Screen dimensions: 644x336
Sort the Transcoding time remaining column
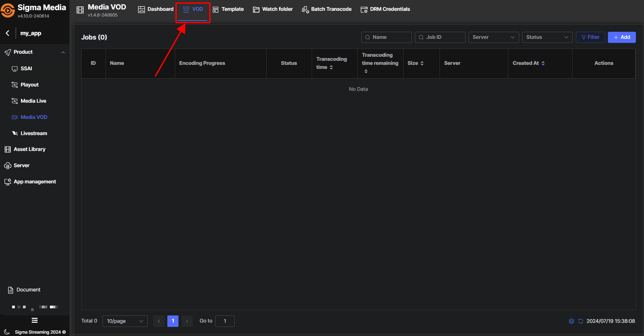[x=366, y=71]
